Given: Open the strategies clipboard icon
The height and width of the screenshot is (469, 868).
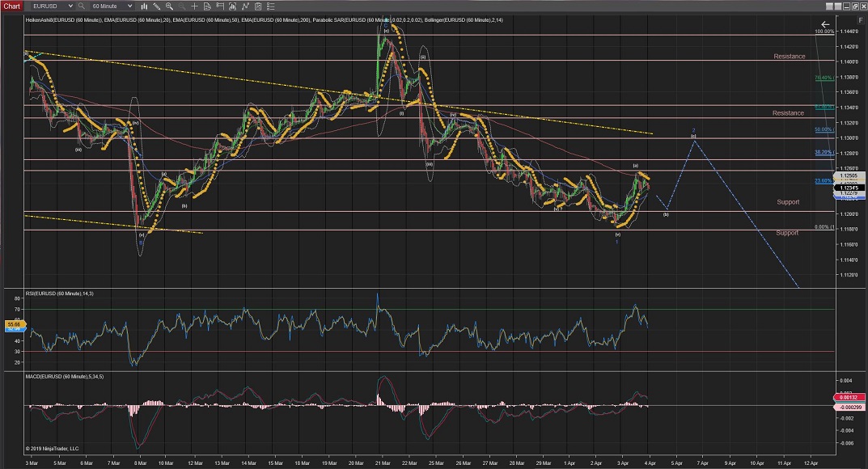Looking at the screenshot, I should 257,6.
